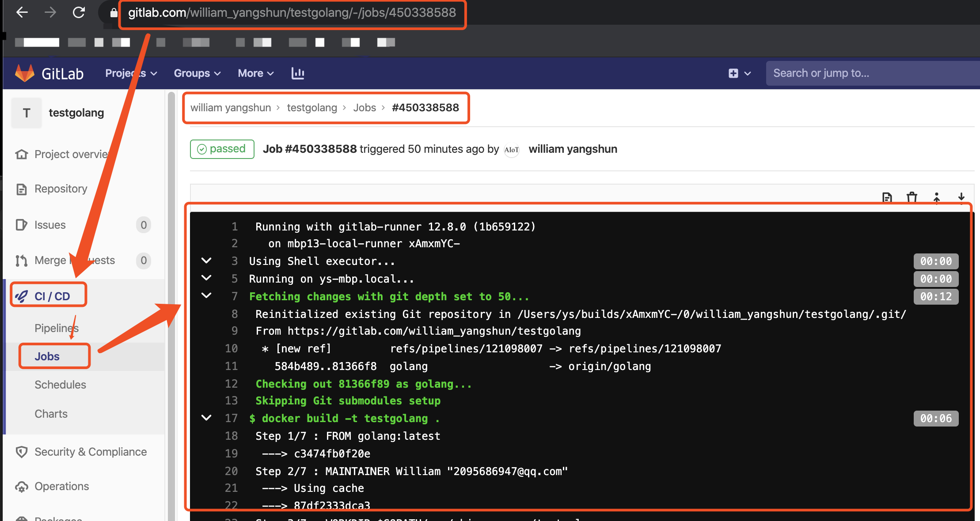Collapse the docker build log section

(206, 418)
